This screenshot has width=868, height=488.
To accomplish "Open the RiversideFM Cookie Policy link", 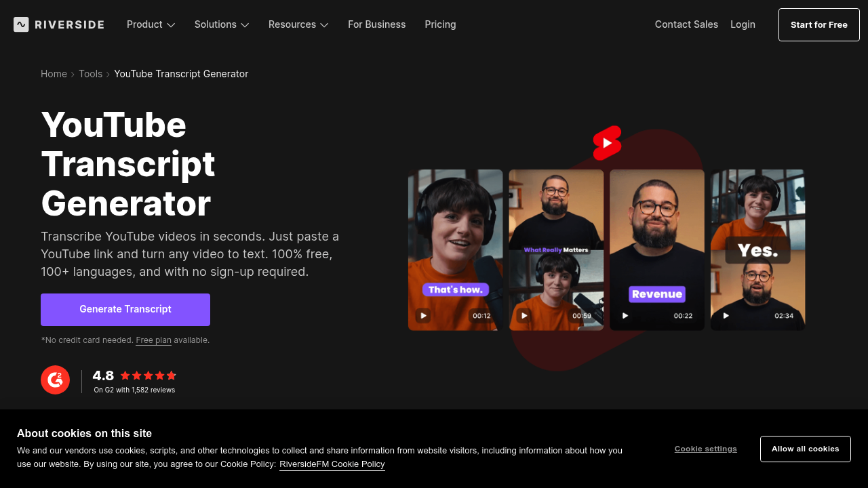I will coord(332,464).
